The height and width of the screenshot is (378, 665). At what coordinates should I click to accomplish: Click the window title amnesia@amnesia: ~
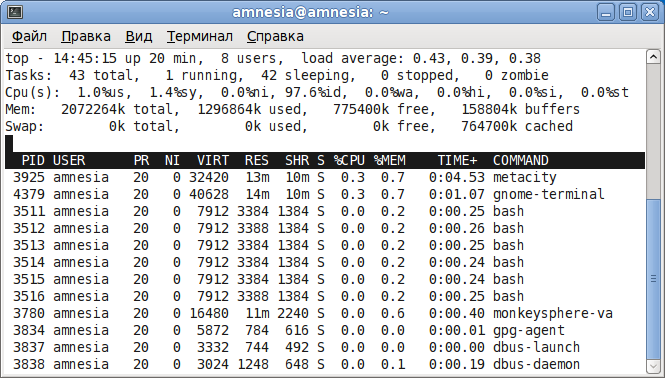(310, 12)
